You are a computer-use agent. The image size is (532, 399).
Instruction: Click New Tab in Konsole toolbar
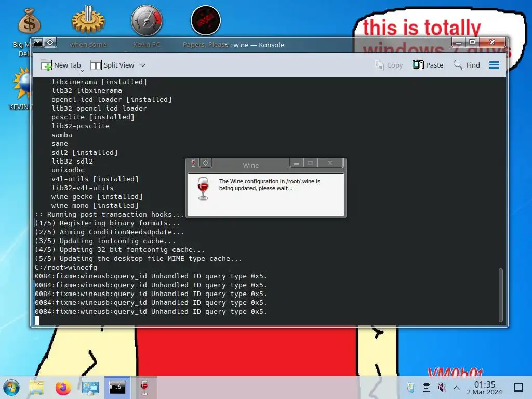[60, 65]
